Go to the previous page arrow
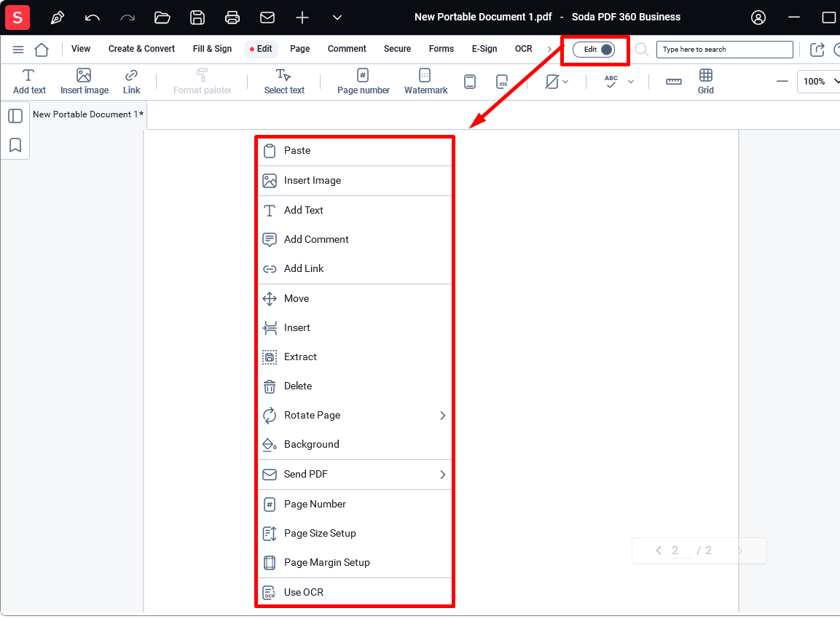 pos(659,550)
